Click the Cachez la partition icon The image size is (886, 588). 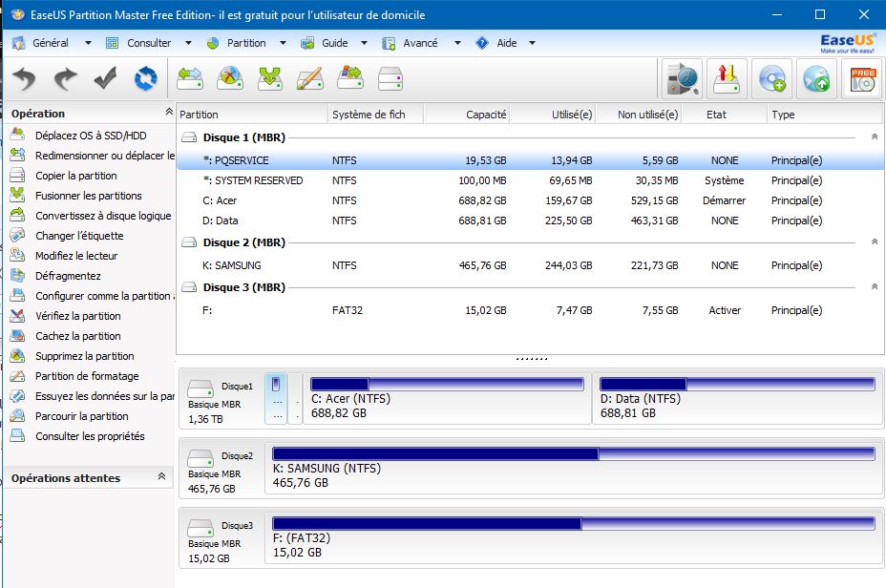tap(17, 335)
